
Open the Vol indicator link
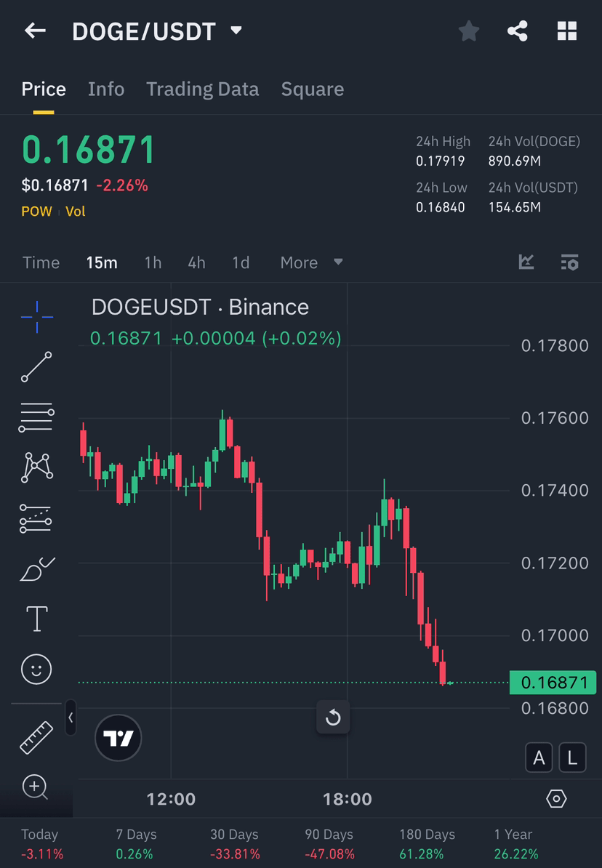76,210
